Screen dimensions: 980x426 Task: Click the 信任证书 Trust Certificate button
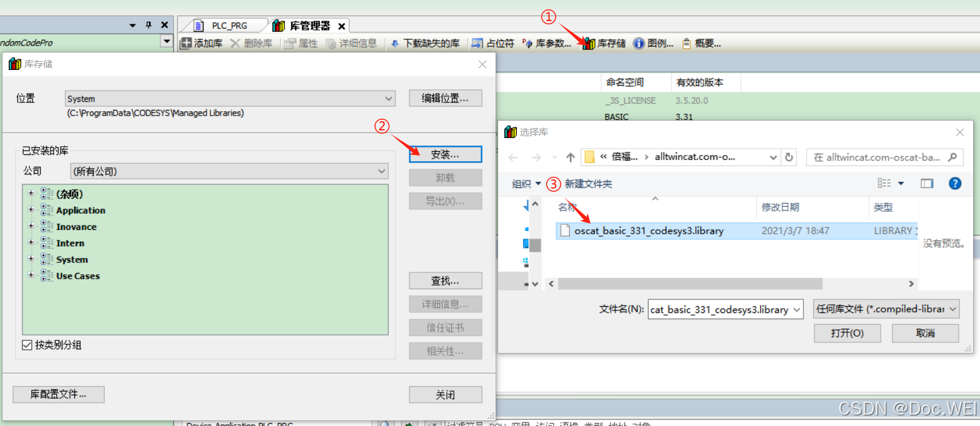click(446, 327)
